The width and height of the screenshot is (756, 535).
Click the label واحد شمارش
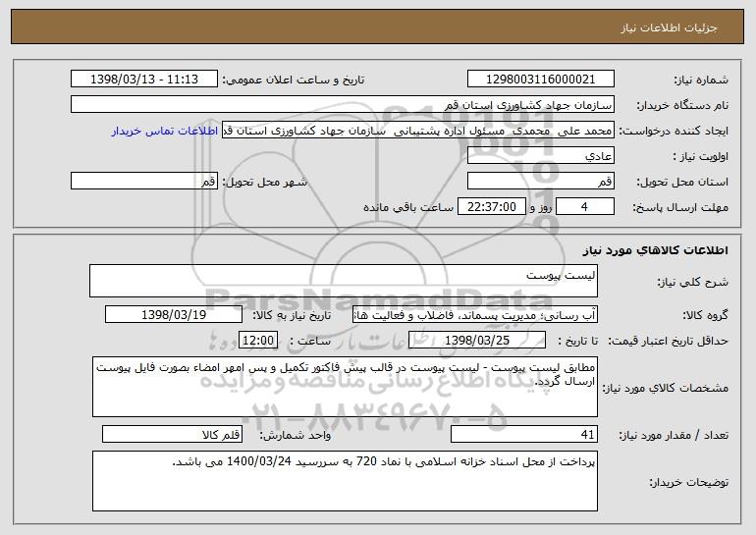[296, 436]
